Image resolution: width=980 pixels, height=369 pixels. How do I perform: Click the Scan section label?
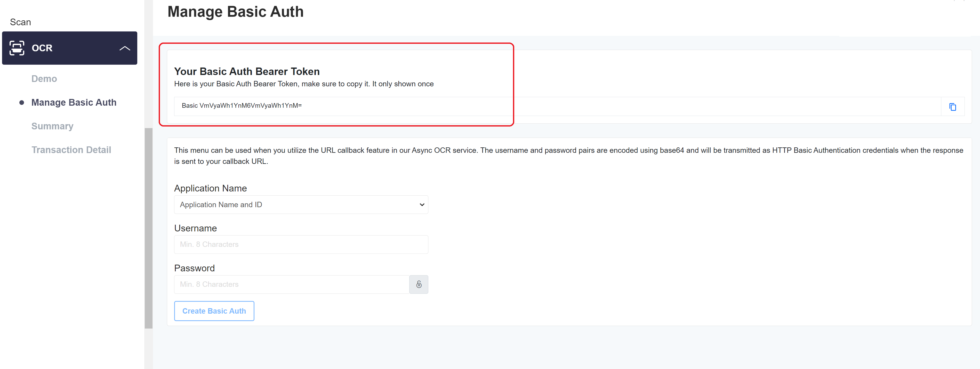21,22
